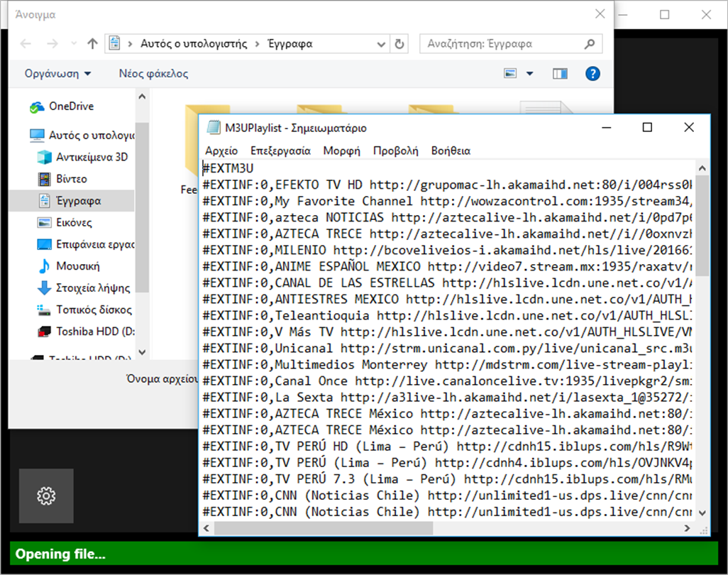Maximize the M3UPlaylist Notepad window
Screen dimensions: 728x575
[647, 127]
